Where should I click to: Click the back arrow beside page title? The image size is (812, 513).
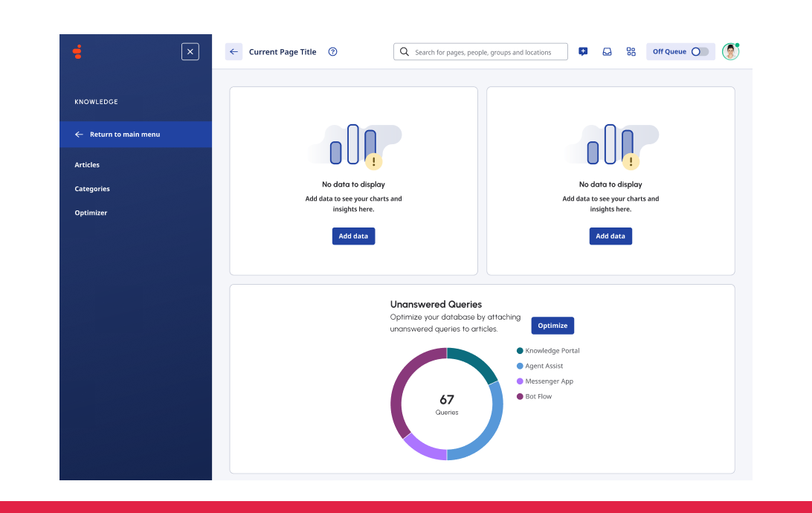tap(233, 52)
